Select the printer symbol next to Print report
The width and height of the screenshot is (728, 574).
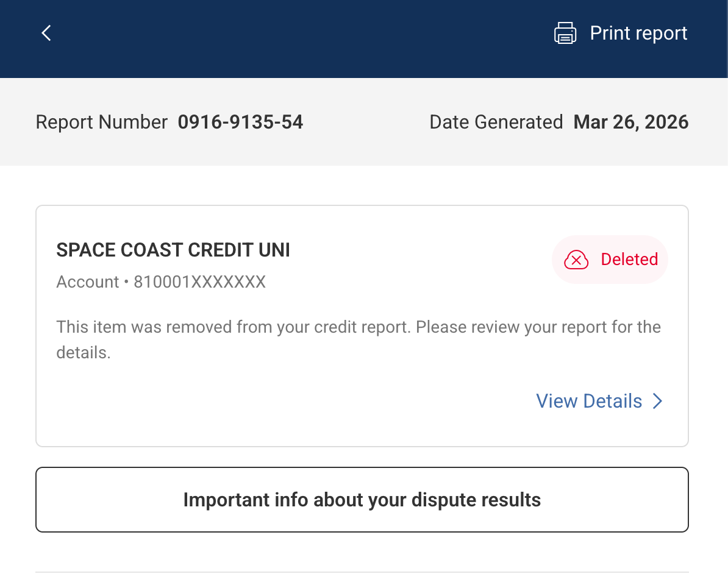point(565,33)
